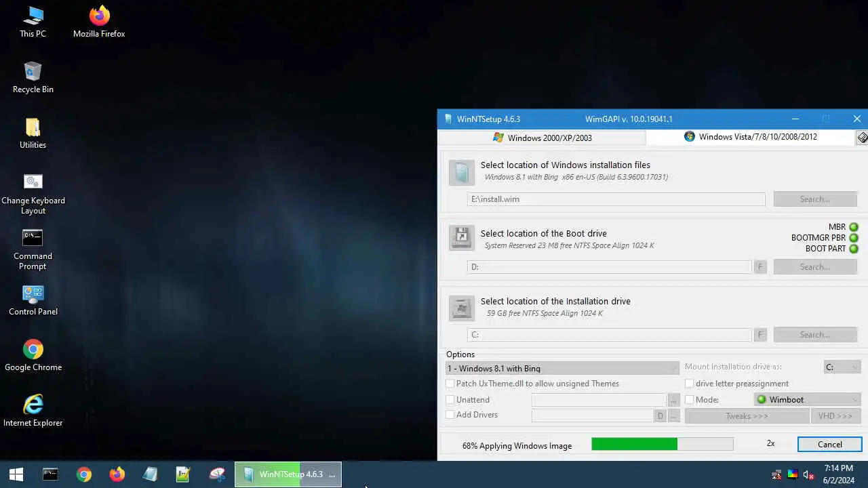
Task: Click the network disconnected tray icon
Action: (776, 474)
